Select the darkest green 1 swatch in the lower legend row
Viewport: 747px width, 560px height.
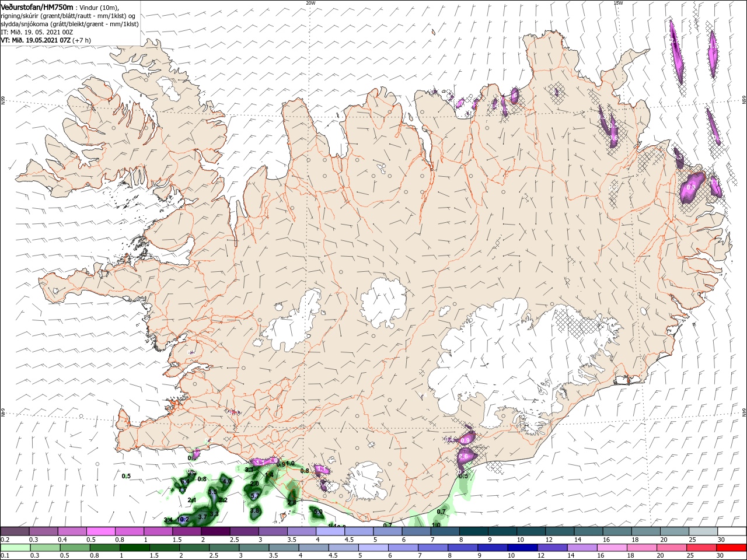[135, 548]
